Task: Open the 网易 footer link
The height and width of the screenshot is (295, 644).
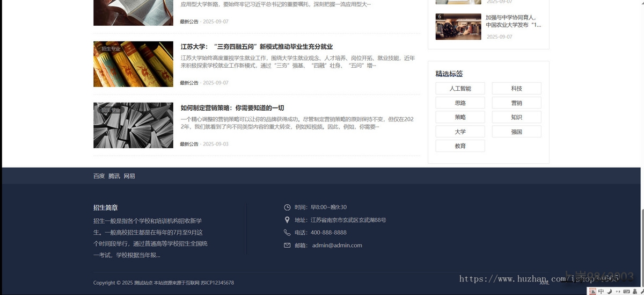Action: (x=129, y=176)
